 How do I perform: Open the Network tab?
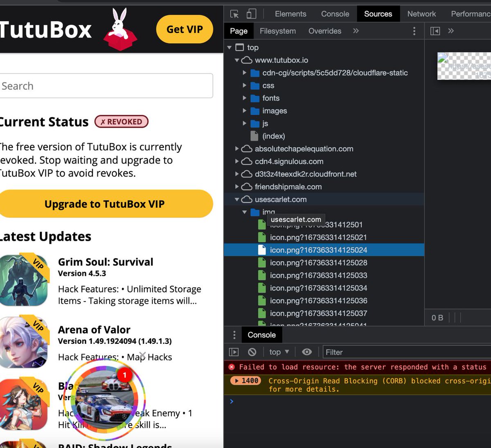click(x=421, y=14)
